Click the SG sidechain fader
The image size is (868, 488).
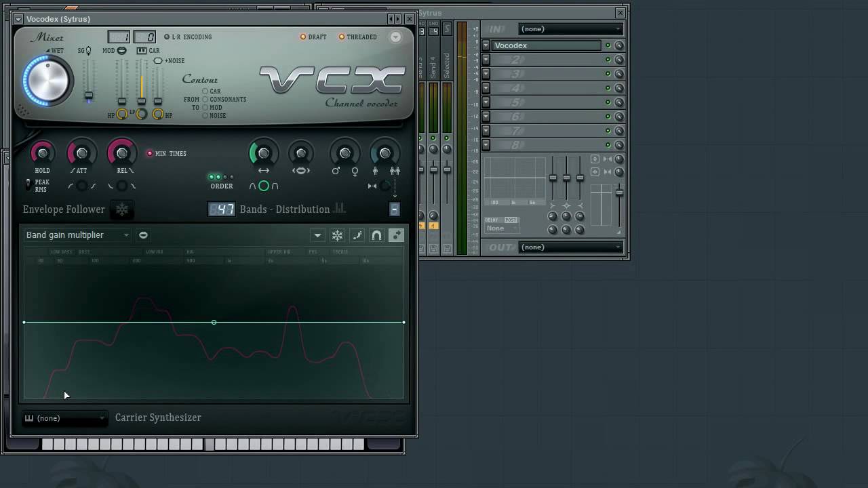pos(88,96)
